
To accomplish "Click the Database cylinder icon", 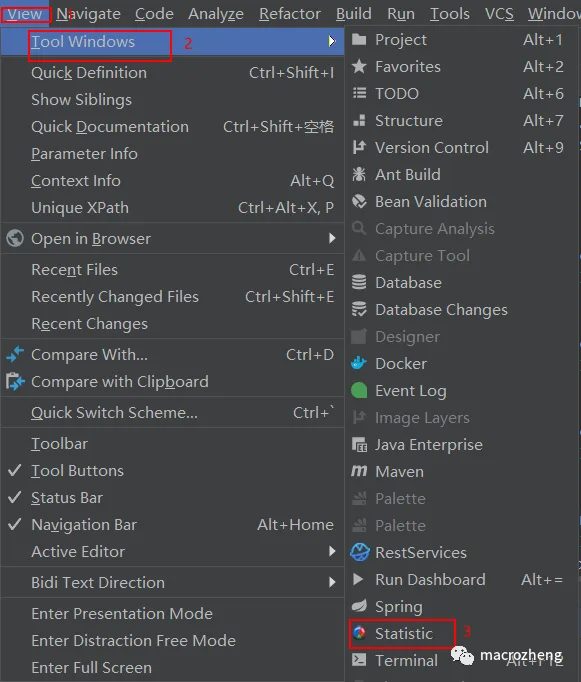I will click(x=359, y=282).
